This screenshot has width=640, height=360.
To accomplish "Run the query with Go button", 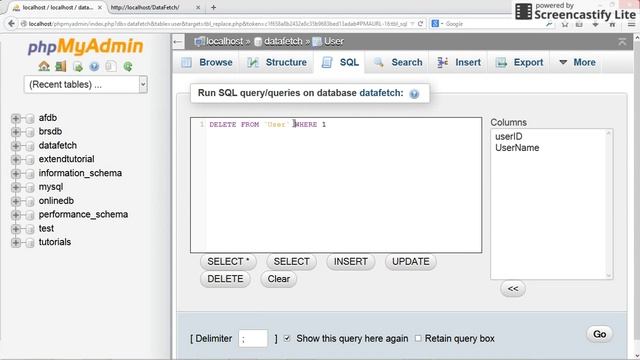I will [x=600, y=334].
